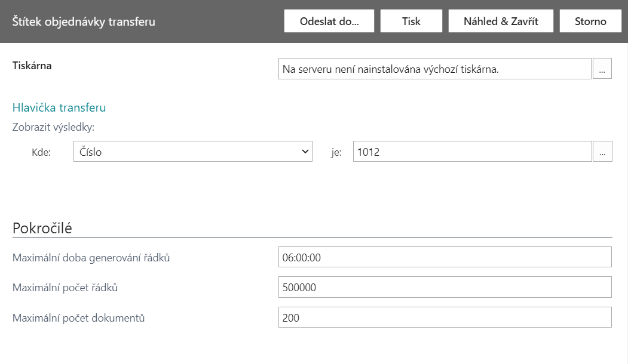Click the Zobrazit výsledky caption
Viewport: 628px width, 364px height.
53,127
